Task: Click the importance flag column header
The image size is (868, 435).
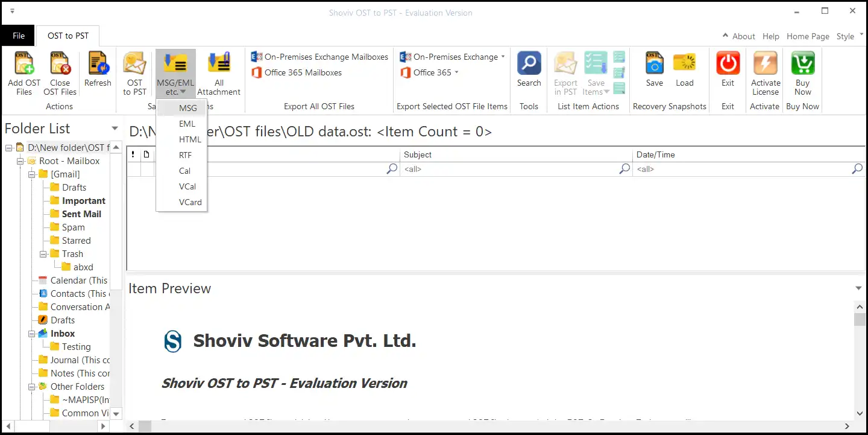Action: click(133, 154)
